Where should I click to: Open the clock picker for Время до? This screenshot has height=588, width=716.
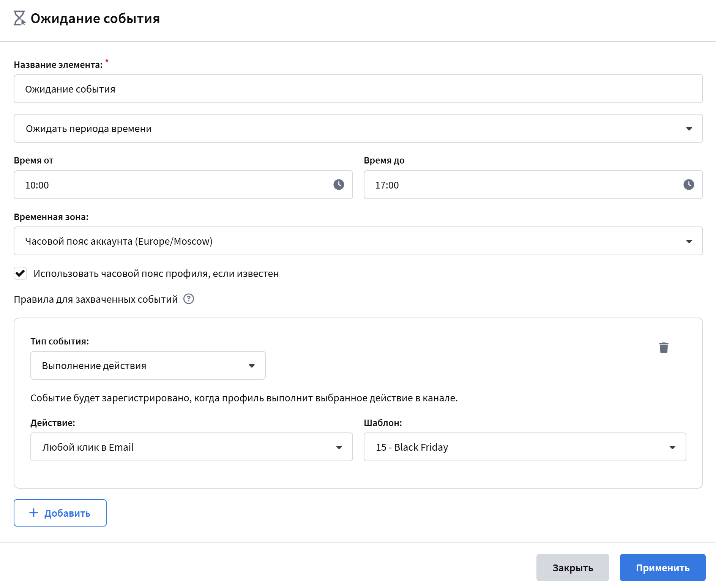[689, 185]
